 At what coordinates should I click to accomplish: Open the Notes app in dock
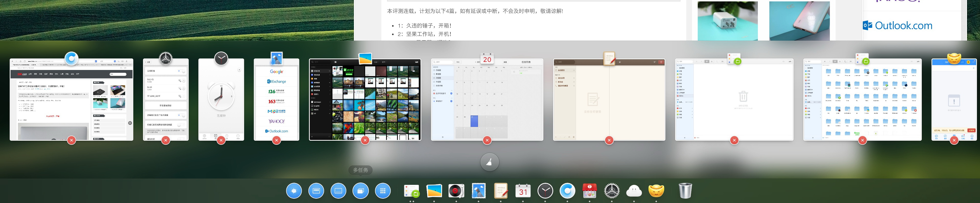pyautogui.click(x=501, y=191)
